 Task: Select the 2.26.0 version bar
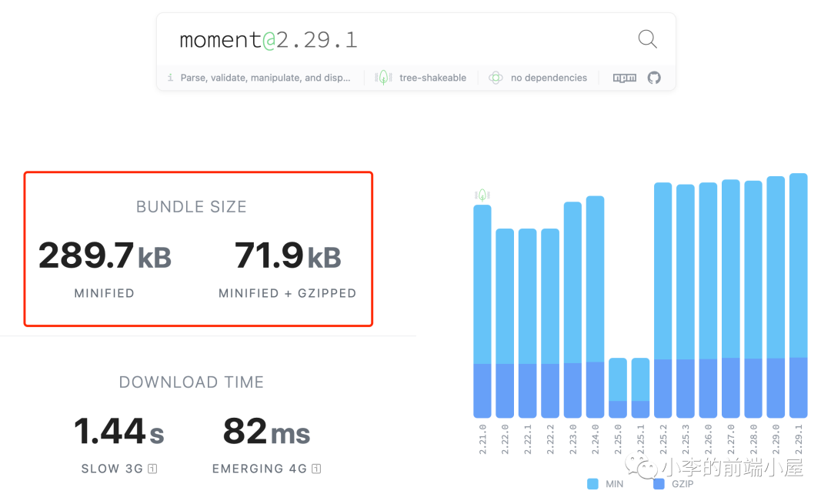[x=708, y=300]
